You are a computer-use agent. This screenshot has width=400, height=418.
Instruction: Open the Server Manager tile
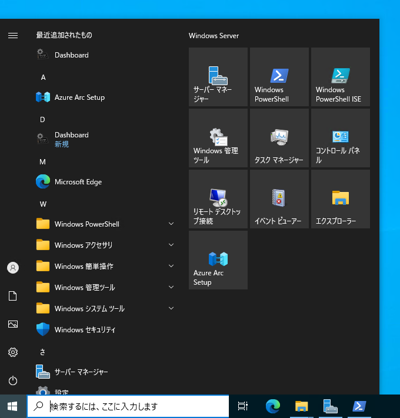coord(218,77)
